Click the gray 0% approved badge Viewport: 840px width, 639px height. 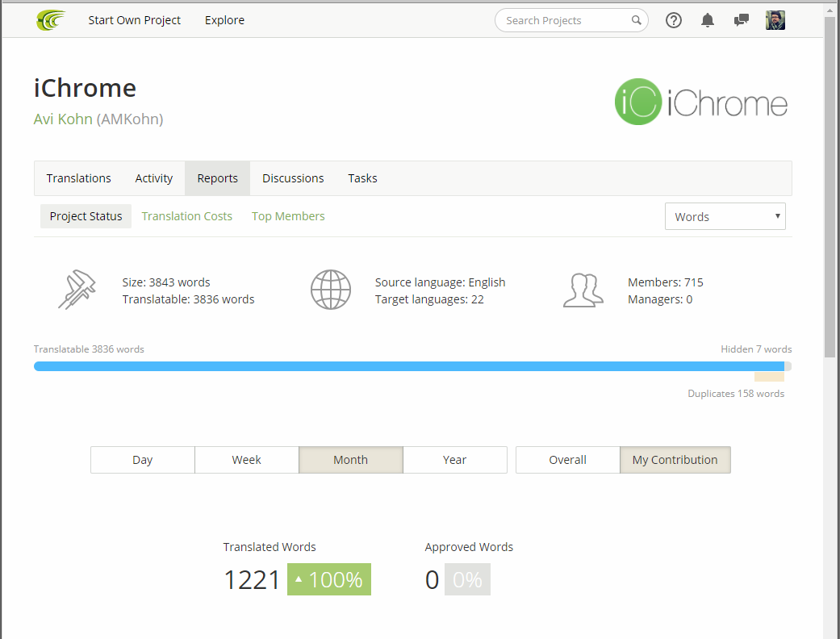tap(467, 579)
